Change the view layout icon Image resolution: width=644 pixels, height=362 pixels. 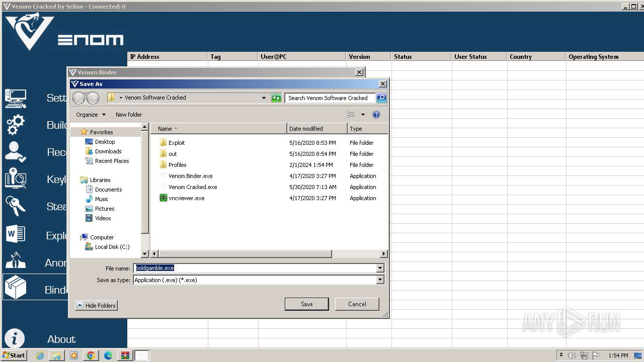351,115
